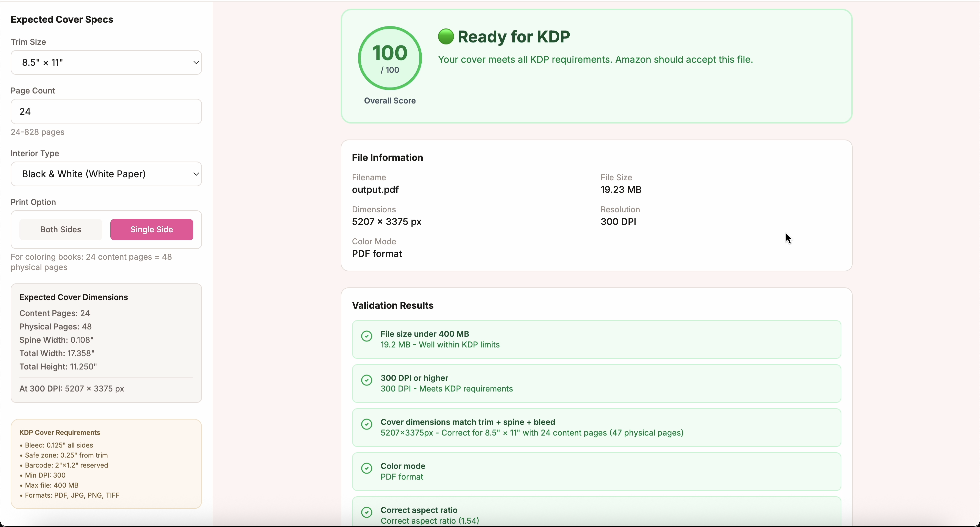This screenshot has height=527, width=980.
Task: Click the 24-828 pages hint text
Action: coord(38,132)
